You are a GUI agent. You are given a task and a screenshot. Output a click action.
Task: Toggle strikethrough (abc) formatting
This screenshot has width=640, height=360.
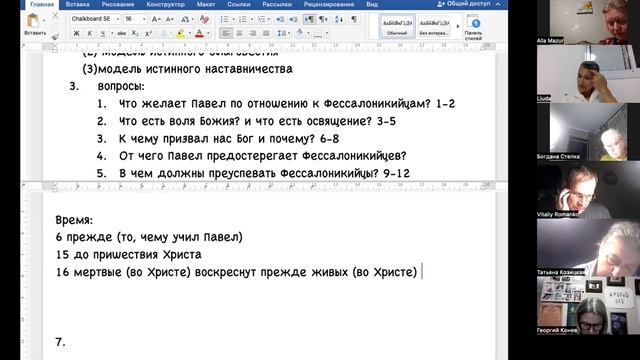[121, 33]
